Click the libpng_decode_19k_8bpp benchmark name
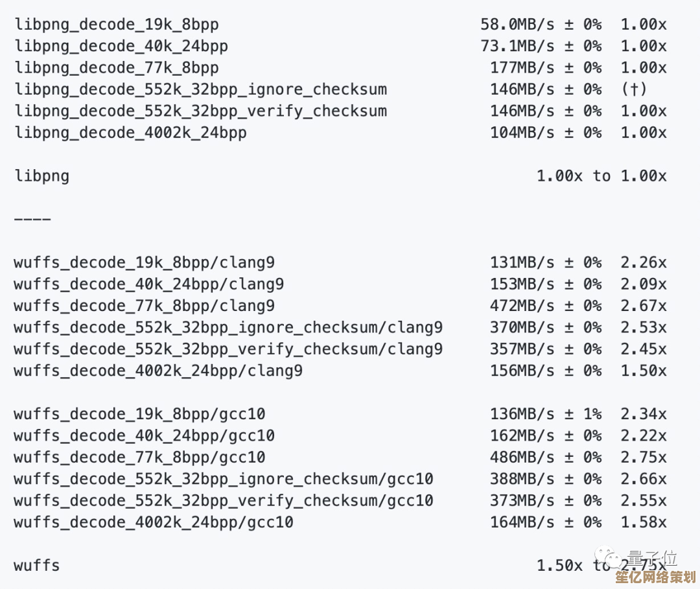The width and height of the screenshot is (700, 589). coord(117,25)
